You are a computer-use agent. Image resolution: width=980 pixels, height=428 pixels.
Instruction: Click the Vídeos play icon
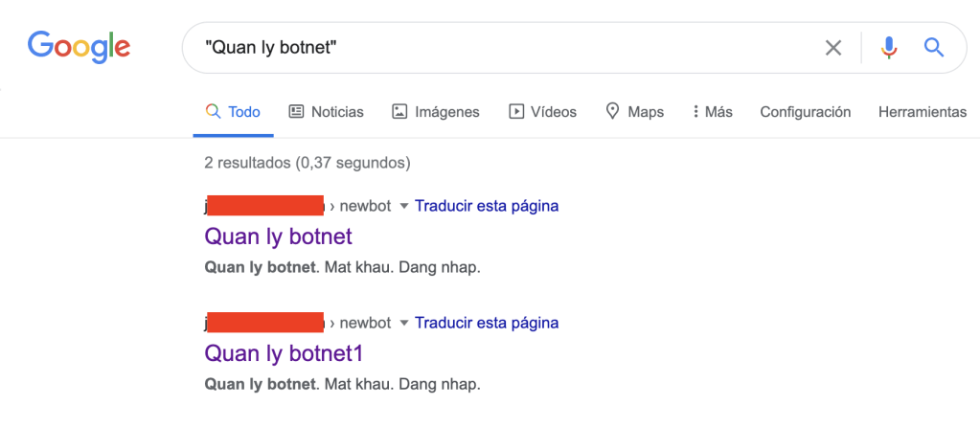[516, 112]
